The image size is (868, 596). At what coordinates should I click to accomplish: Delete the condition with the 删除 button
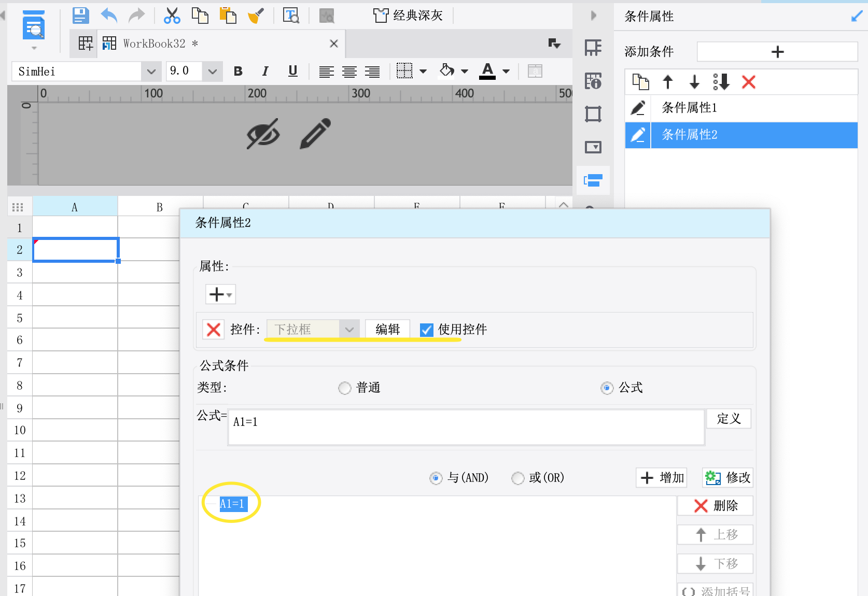pos(715,506)
